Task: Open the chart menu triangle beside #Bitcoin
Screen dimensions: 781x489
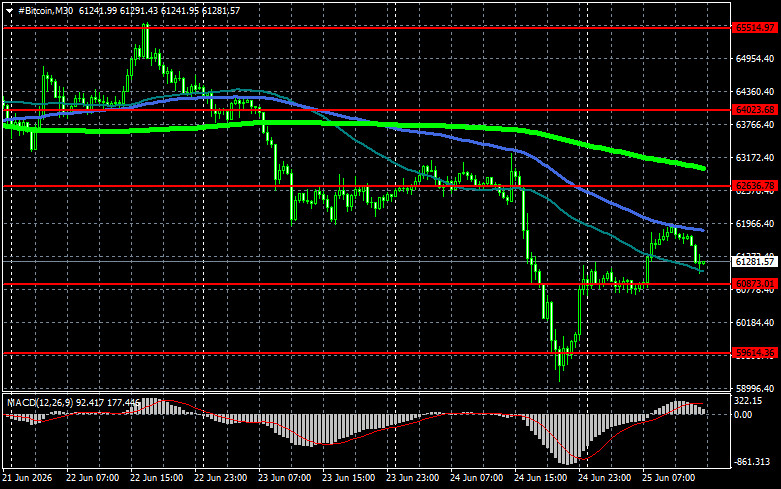Action: click(x=9, y=10)
